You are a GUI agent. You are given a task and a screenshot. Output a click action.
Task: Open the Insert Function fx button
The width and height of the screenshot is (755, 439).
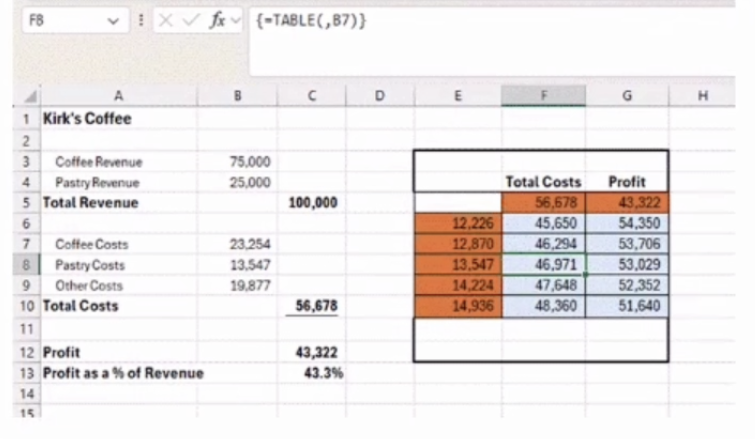[218, 20]
